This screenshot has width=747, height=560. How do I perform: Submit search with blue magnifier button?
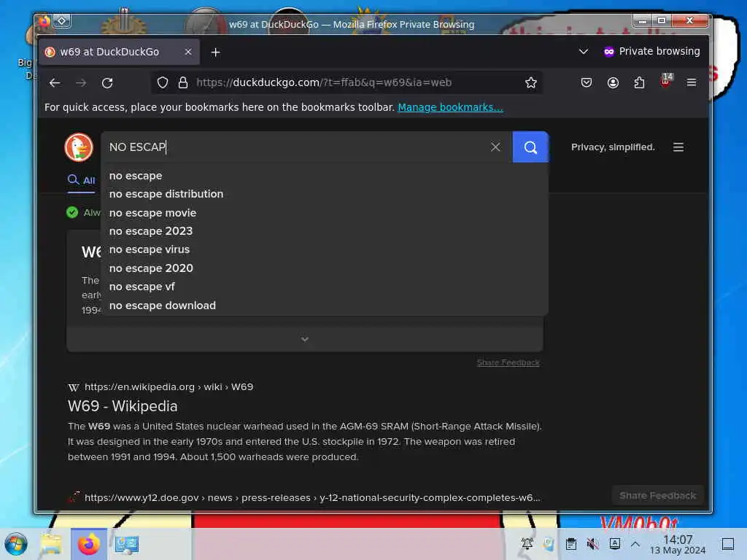[x=530, y=147]
